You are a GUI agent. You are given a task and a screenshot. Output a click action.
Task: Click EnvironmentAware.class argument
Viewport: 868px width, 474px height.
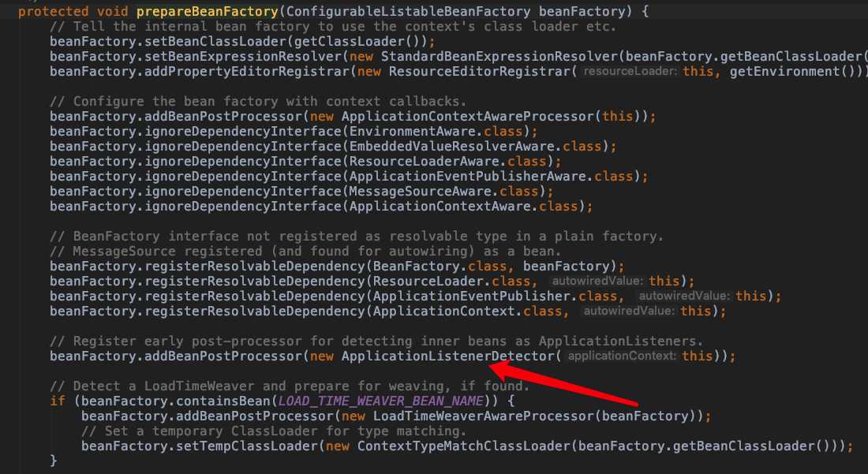click(436, 131)
